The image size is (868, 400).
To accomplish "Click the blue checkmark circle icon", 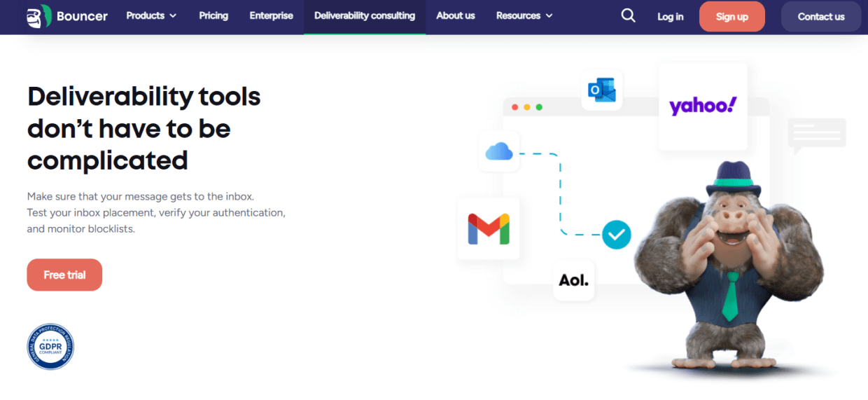I will pos(617,235).
